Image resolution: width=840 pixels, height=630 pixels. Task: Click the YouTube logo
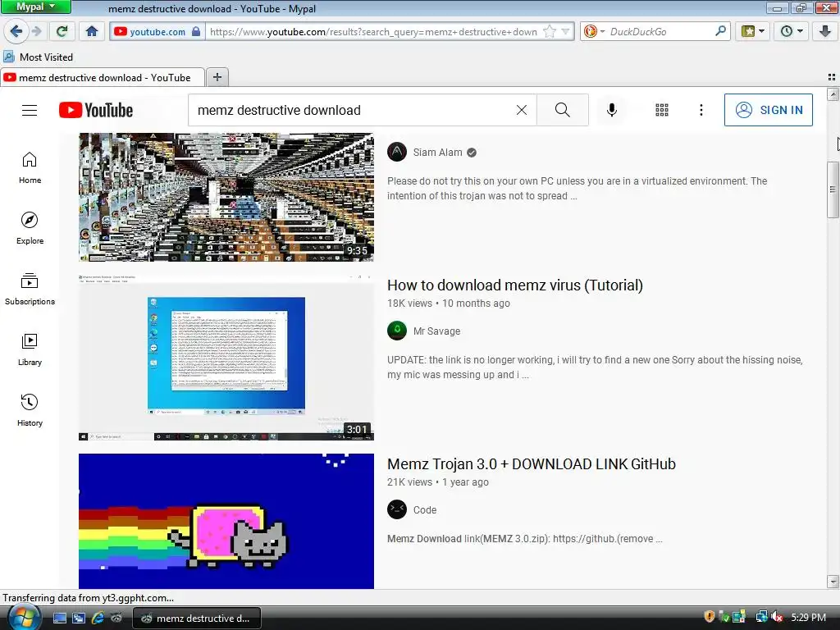point(96,110)
